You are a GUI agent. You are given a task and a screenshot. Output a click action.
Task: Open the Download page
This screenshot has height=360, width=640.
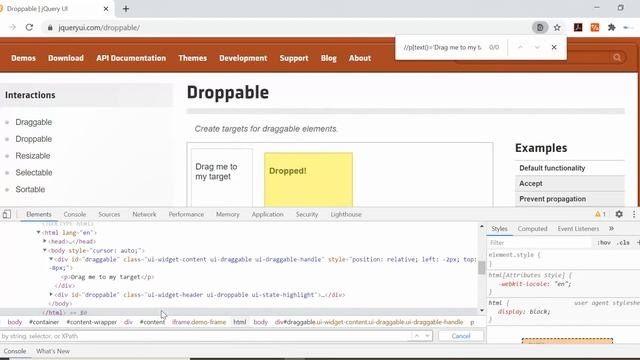point(66,58)
